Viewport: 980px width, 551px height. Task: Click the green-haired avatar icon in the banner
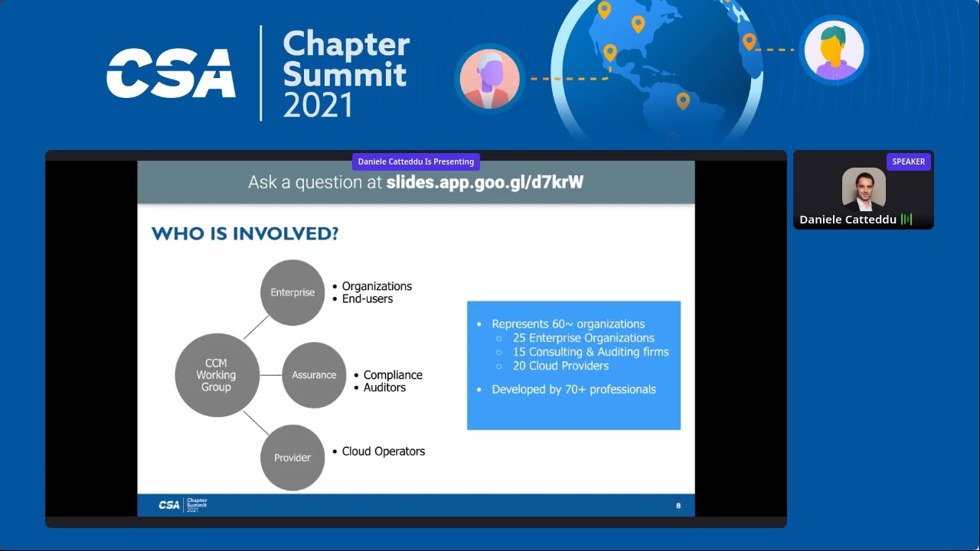(834, 51)
